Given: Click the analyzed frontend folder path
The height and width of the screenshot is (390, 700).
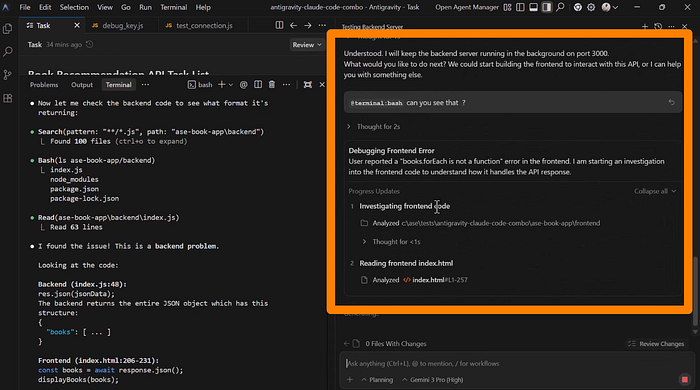Looking at the screenshot, I should [500, 223].
